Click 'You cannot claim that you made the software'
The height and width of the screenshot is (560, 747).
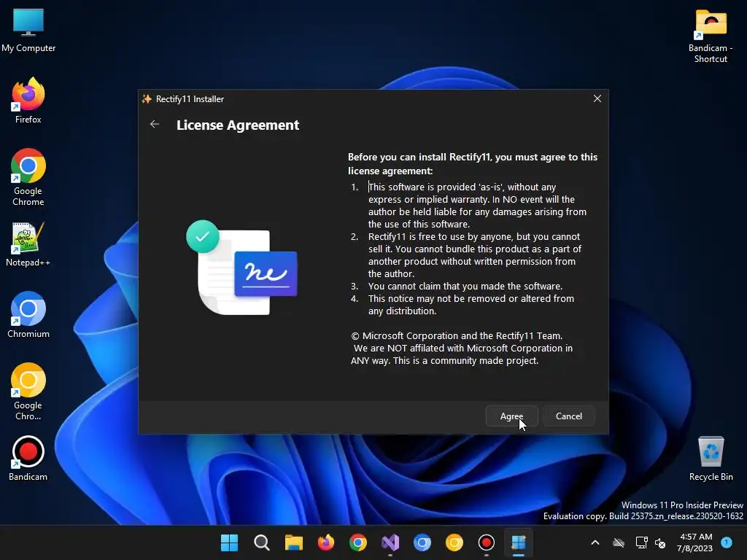point(465,286)
